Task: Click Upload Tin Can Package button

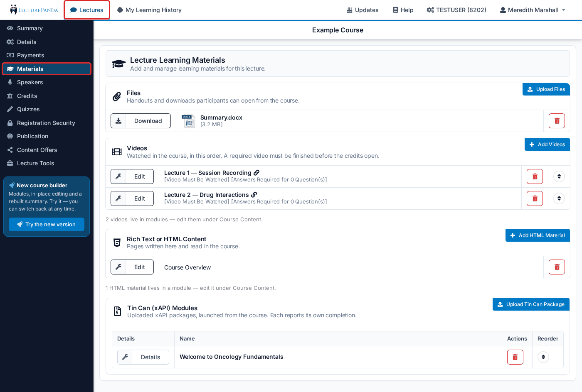Action: (531, 304)
